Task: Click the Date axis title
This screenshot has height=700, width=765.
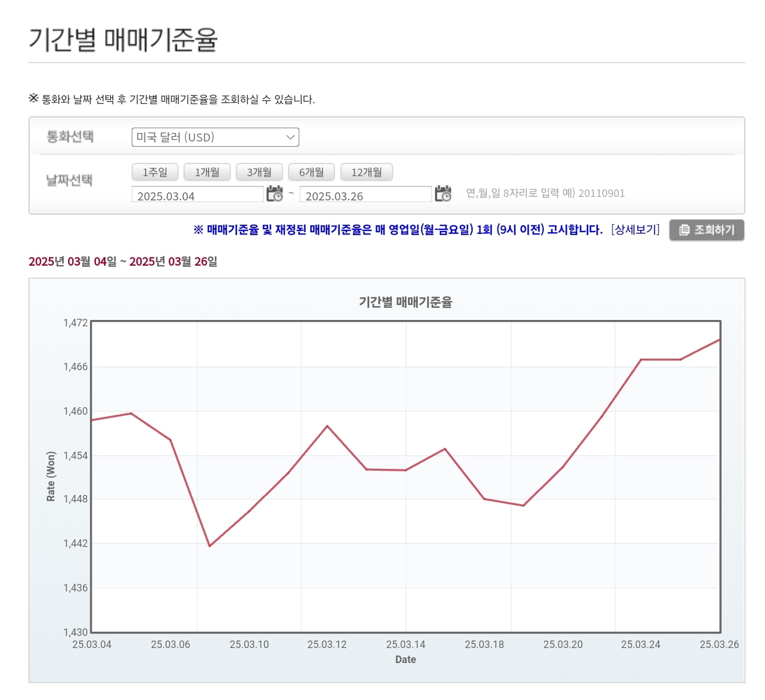Action: [x=406, y=660]
